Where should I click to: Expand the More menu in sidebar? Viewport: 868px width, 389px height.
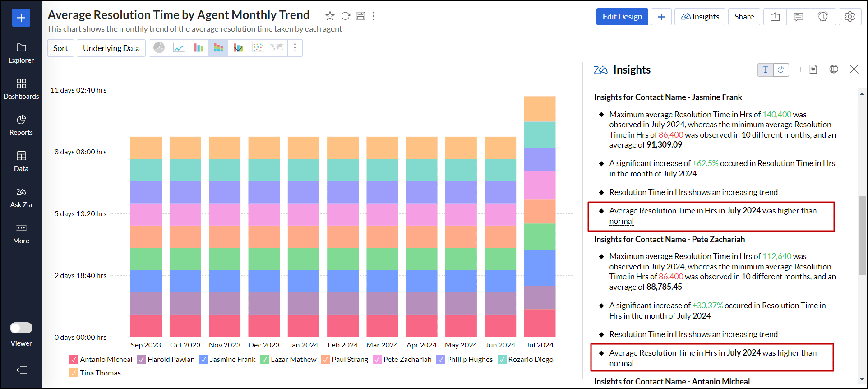pyautogui.click(x=21, y=233)
